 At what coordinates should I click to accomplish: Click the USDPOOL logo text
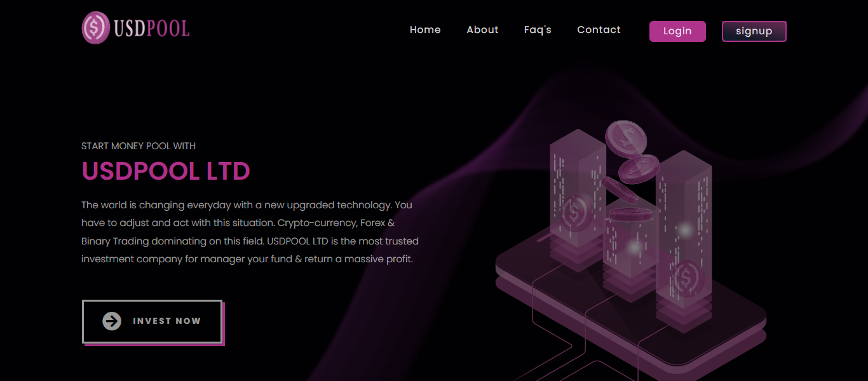[152, 29]
